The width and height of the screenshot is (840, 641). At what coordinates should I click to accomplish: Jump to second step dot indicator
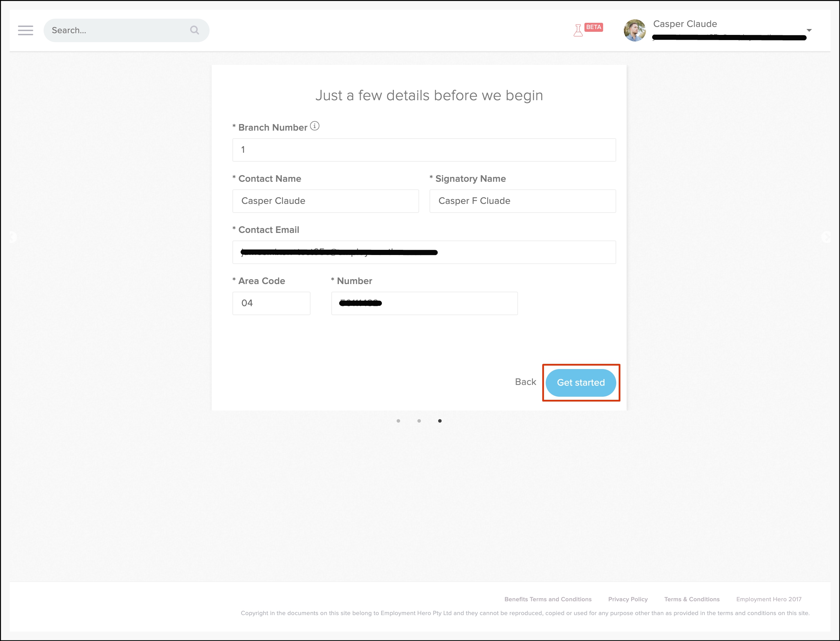419,421
